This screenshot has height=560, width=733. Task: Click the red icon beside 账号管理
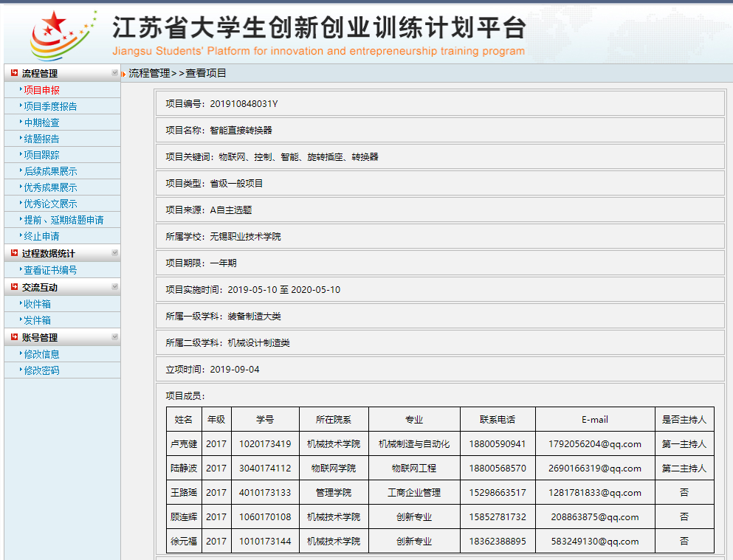[14, 337]
